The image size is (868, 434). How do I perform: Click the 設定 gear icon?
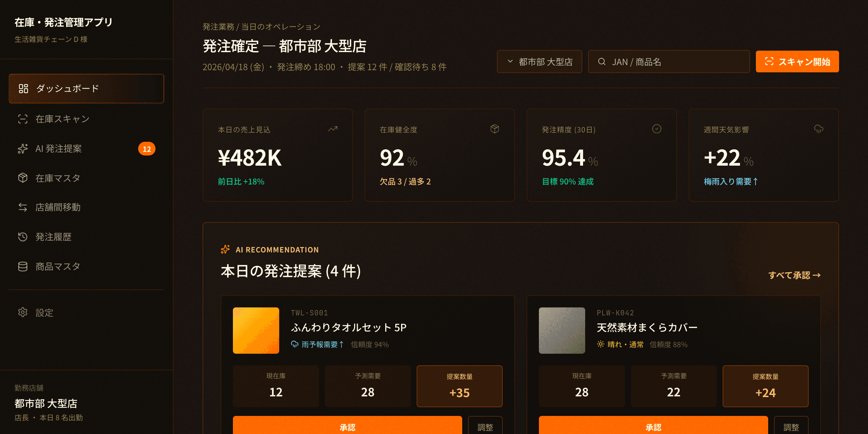click(23, 312)
